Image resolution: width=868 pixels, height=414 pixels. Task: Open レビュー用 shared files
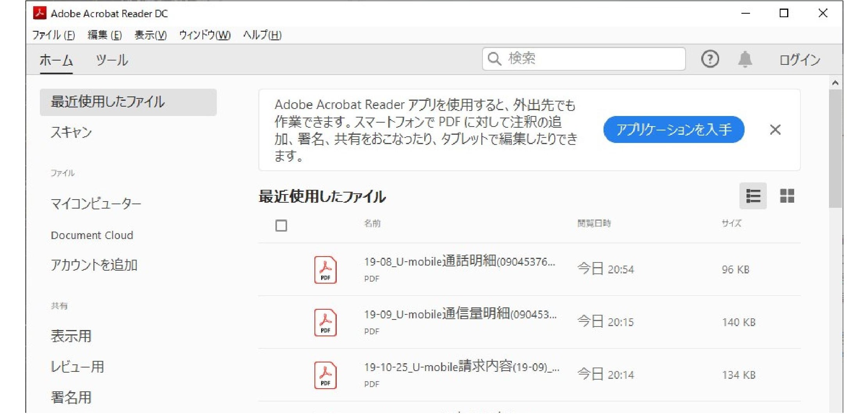(77, 366)
